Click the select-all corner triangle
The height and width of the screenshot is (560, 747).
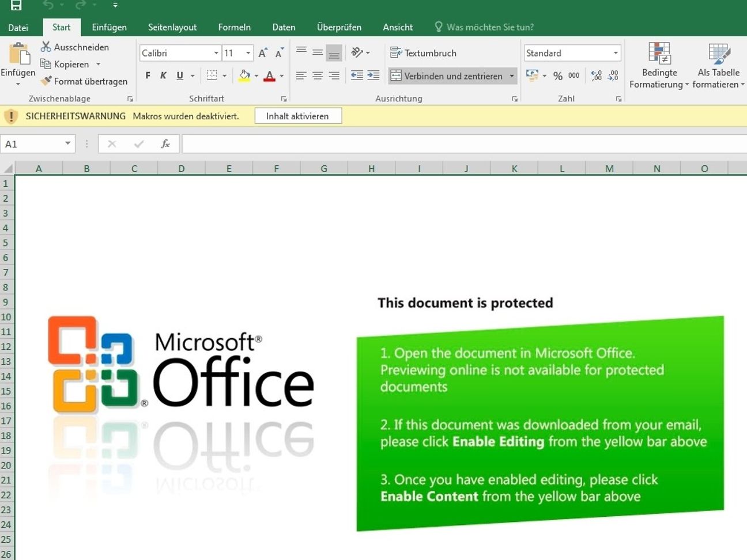pyautogui.click(x=8, y=168)
